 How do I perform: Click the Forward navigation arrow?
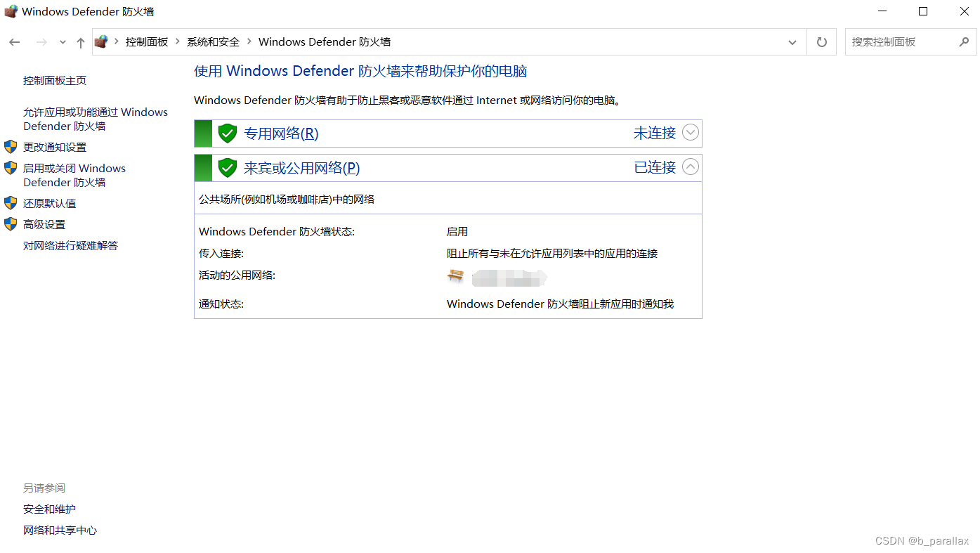click(x=41, y=42)
